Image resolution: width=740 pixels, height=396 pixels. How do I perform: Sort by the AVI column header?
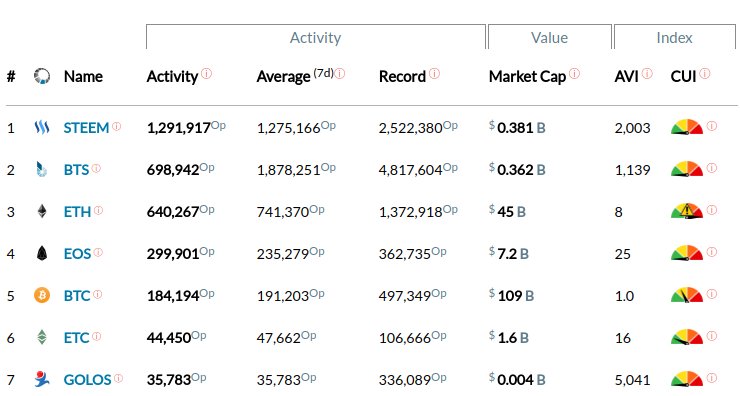pyautogui.click(x=626, y=76)
